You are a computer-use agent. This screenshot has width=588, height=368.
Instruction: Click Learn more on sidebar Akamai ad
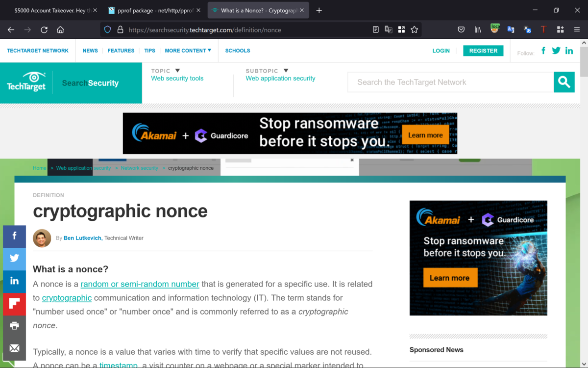450,278
